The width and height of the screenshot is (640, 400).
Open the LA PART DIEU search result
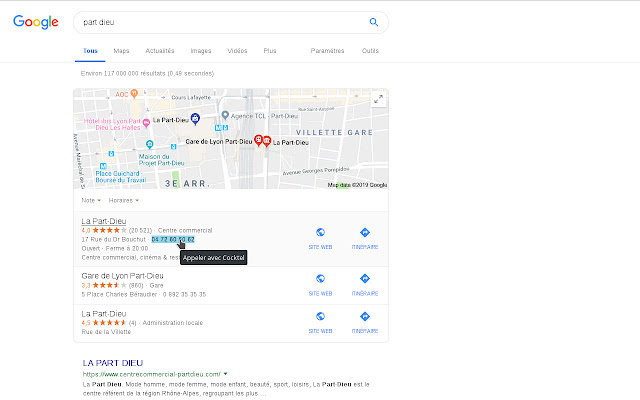coord(113,363)
